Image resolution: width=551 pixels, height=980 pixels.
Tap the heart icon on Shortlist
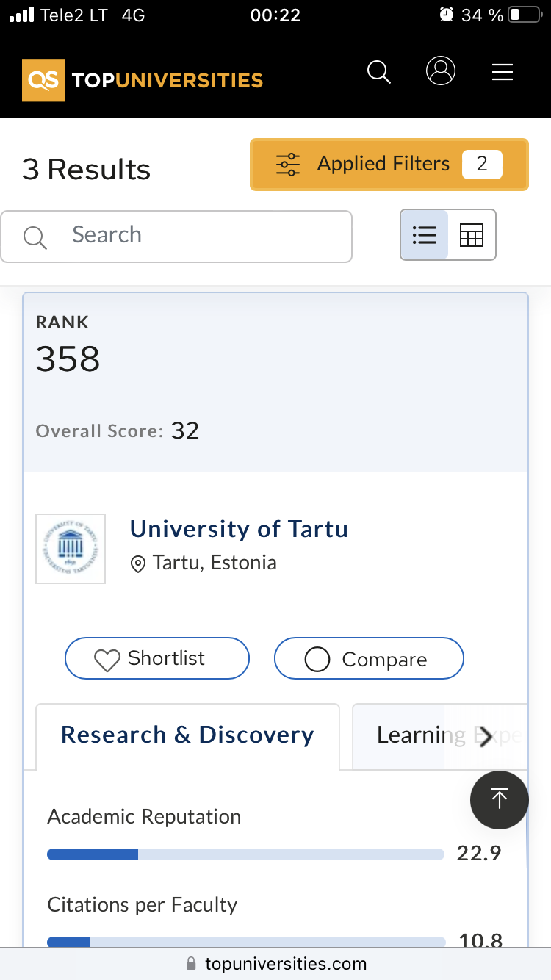(x=107, y=660)
